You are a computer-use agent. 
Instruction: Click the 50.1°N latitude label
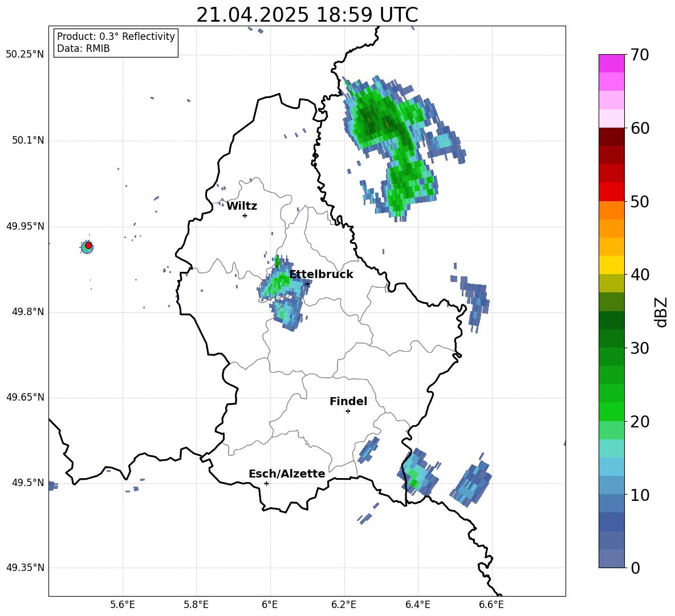(x=28, y=140)
